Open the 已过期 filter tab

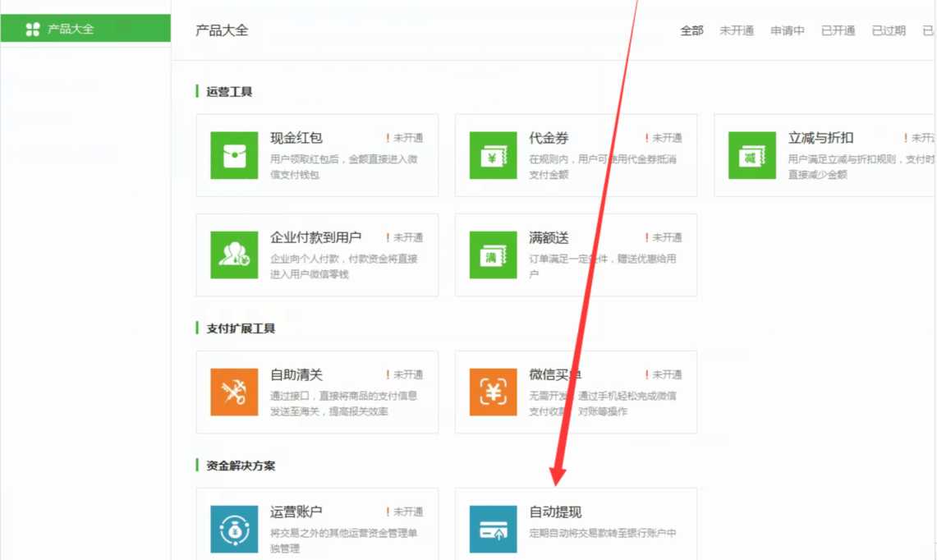point(889,30)
